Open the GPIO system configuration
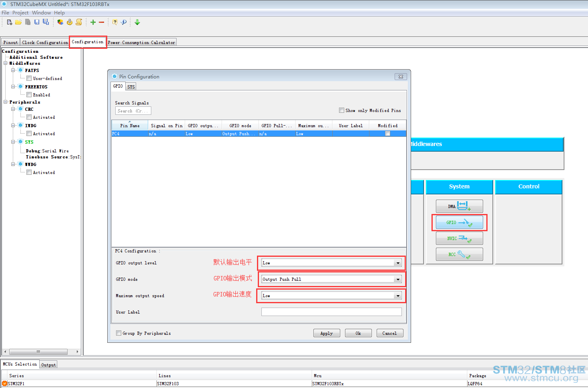The height and width of the screenshot is (388, 588). [x=459, y=222]
